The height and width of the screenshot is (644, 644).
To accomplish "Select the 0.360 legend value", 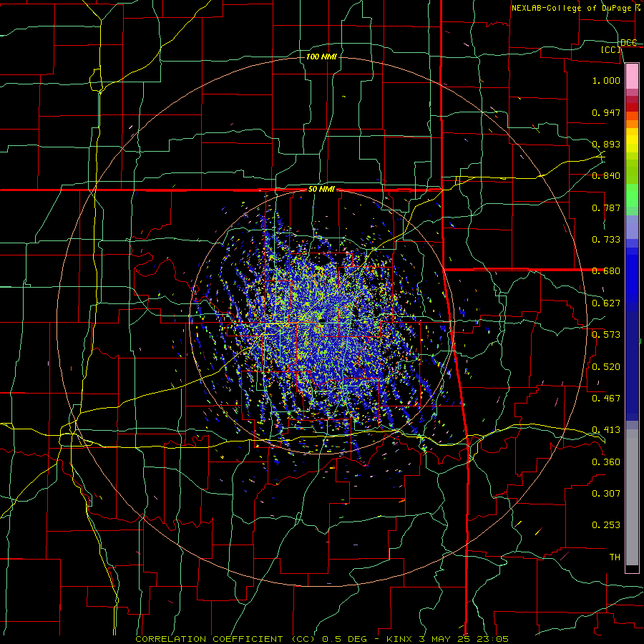I will click(x=606, y=462).
